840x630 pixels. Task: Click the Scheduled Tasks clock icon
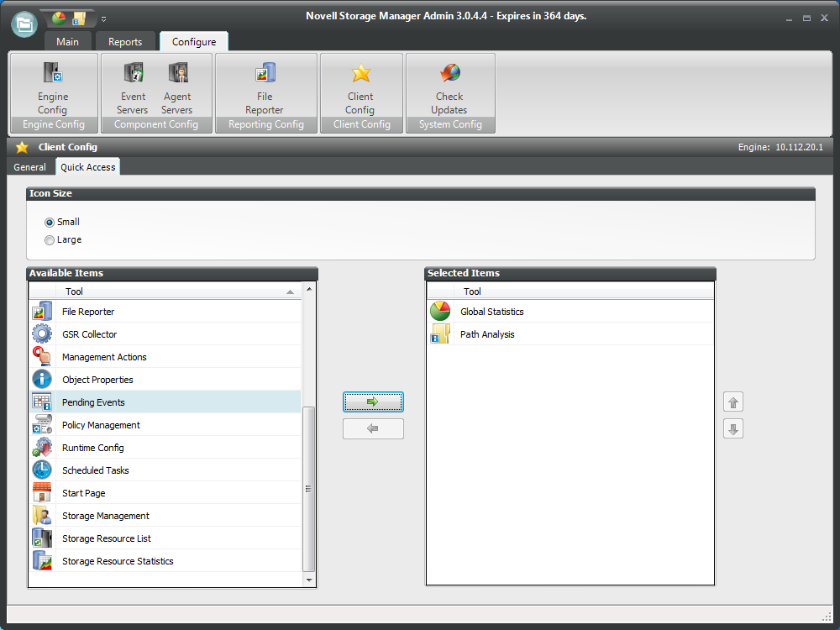[42, 470]
